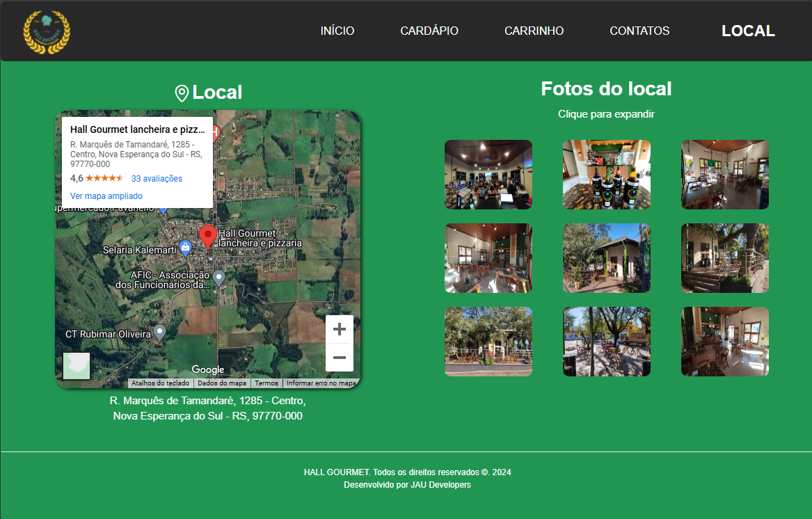Screen dimensions: 812x519
Task: Click Desenvolvido por JAU Developers footer text
Action: pos(408,485)
